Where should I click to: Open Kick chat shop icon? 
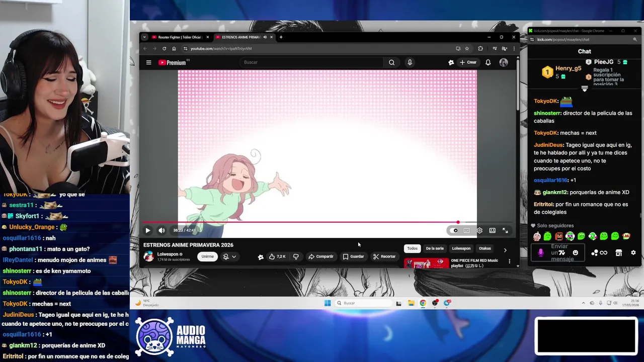pos(619,253)
